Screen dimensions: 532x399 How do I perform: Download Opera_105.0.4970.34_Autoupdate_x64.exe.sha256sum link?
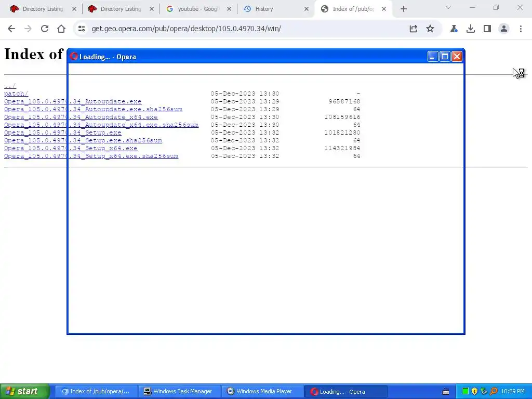101,125
